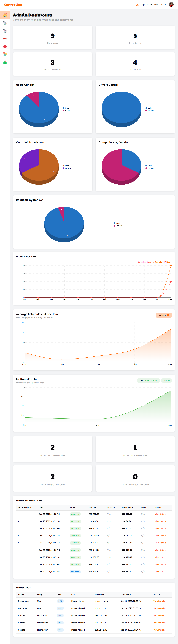Screen dimensions: 178x644
Task: Toggle the Completed Rides legend series
Action: (161, 262)
